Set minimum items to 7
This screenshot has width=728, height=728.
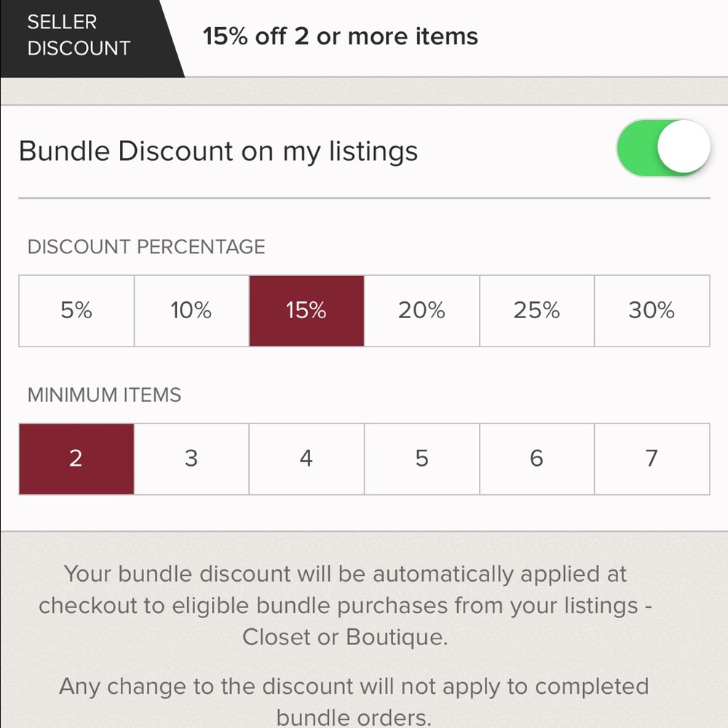652,459
